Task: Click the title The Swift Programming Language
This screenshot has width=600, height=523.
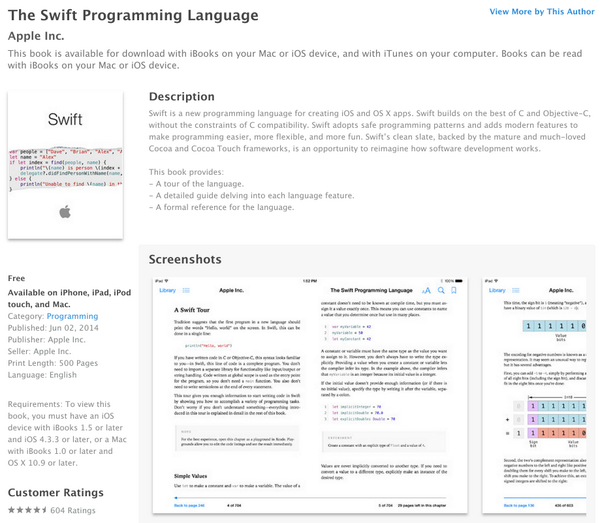Action: 133,15
